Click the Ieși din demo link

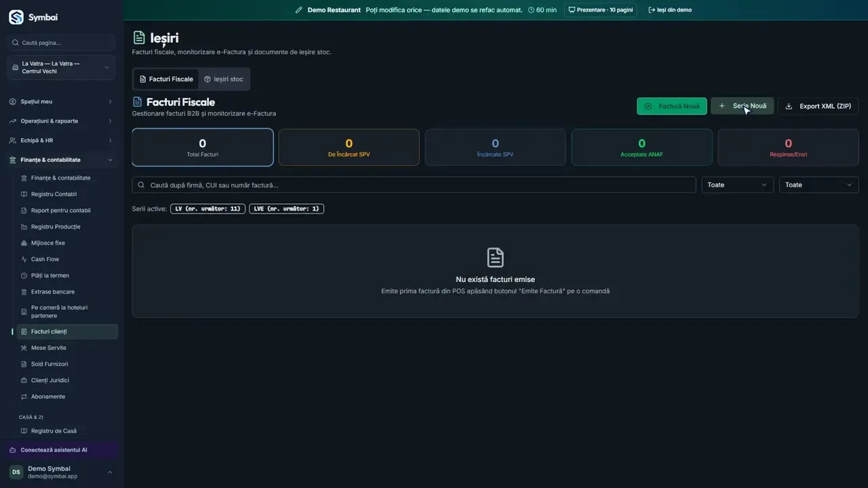(670, 10)
